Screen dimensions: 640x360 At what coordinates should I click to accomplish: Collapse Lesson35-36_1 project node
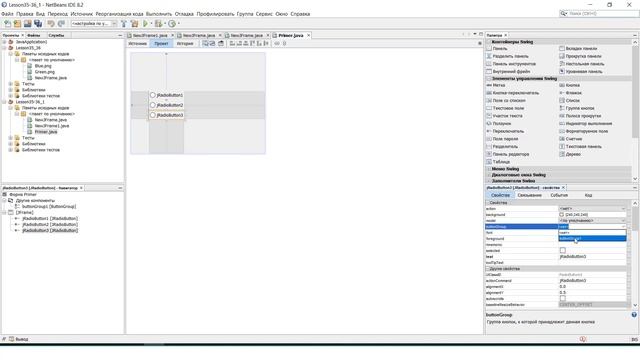(x=4, y=102)
